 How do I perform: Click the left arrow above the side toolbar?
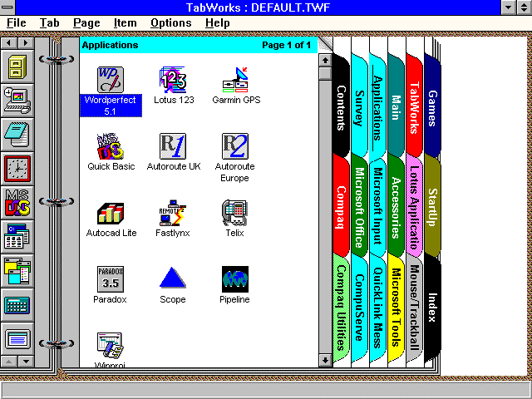coord(9,43)
